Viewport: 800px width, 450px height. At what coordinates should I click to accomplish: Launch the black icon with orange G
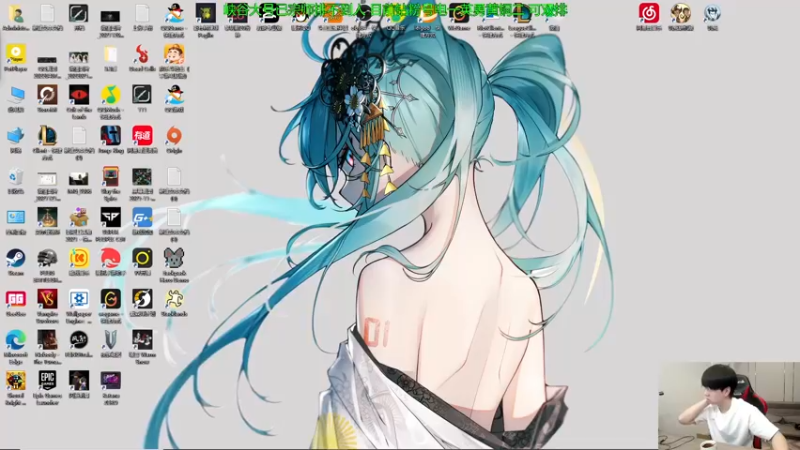point(111,299)
